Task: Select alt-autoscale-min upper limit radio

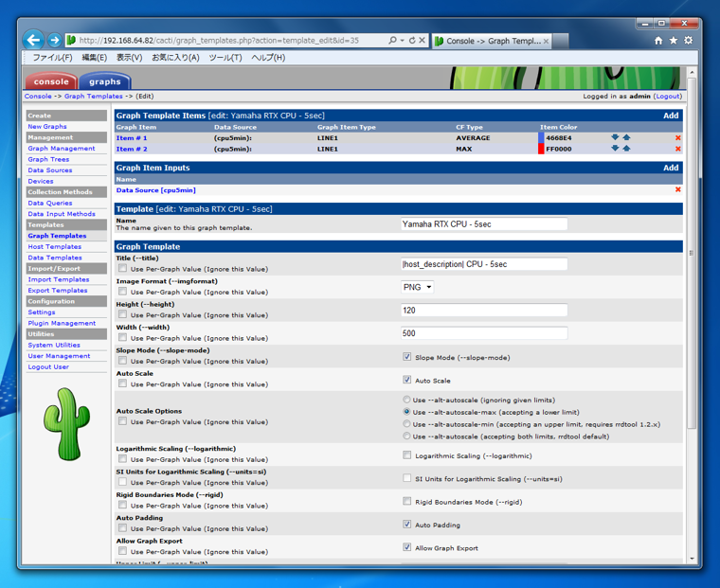Action: point(406,423)
